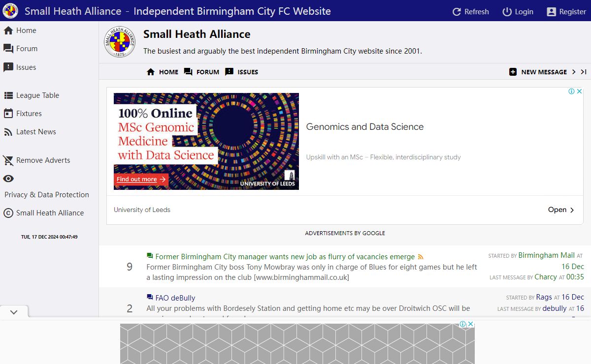The height and width of the screenshot is (364, 591).
Task: Open Charcy user profile link
Action: (546, 277)
